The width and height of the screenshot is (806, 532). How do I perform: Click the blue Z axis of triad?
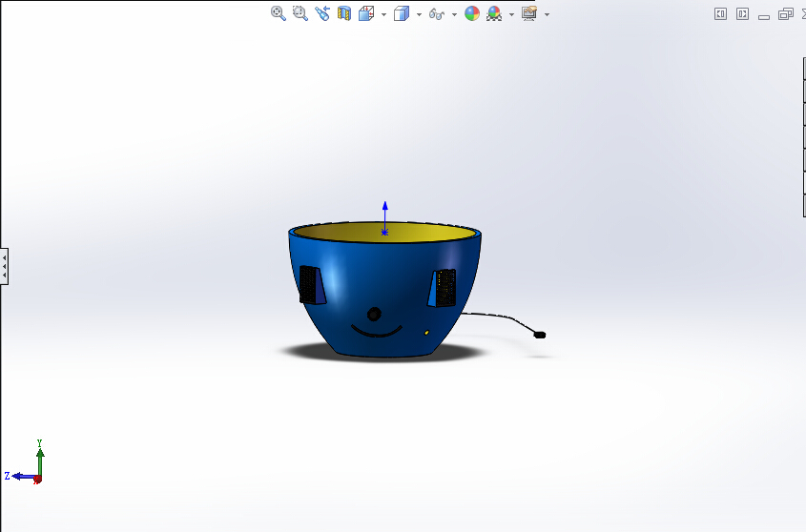point(21,477)
